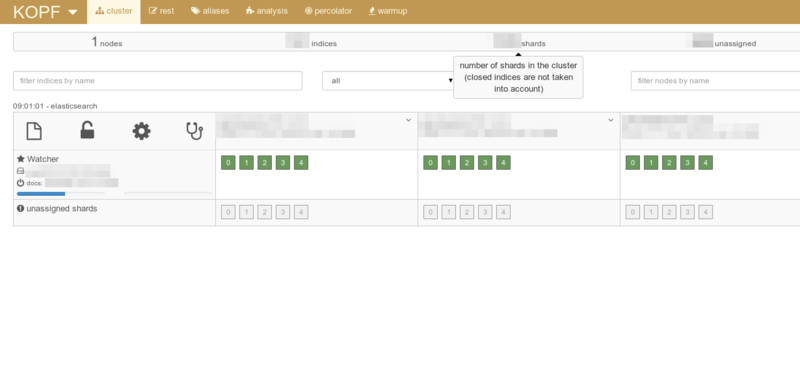This screenshot has width=800, height=385.
Task: Select unassigned shard 1 of second index
Action: coord(448,212)
